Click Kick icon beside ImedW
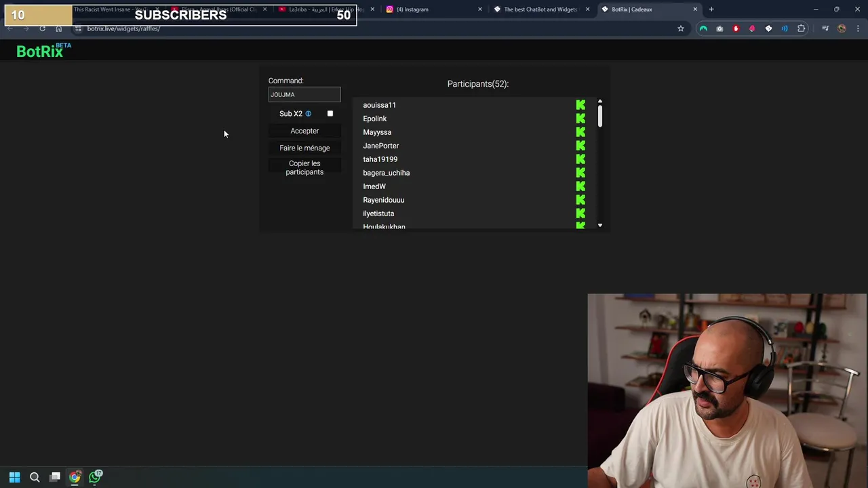 tap(580, 186)
